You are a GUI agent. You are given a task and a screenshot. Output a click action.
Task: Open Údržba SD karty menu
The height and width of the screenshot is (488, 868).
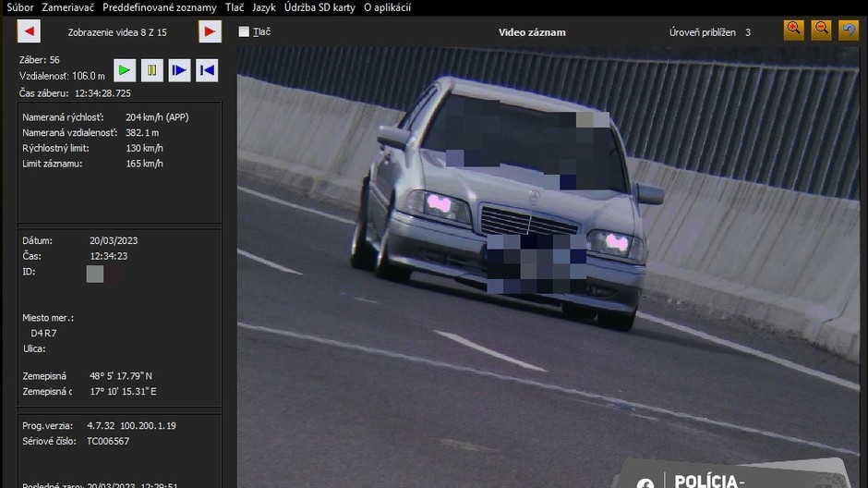[x=319, y=7]
